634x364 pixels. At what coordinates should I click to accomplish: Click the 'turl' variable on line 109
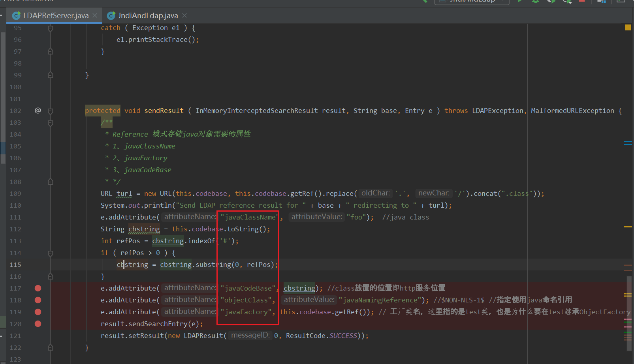[124, 193]
